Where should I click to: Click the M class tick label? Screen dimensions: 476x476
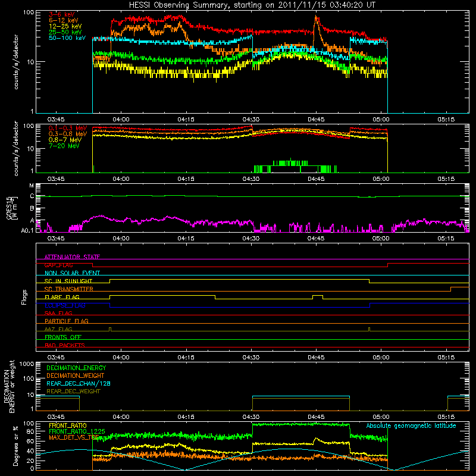(x=32, y=186)
